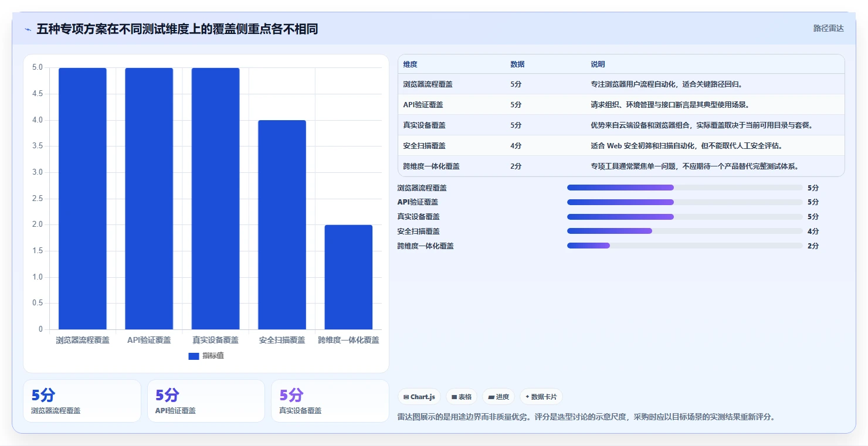Click description 专项工具通常聚焦单一问题
This screenshot has width=868, height=446.
694,166
